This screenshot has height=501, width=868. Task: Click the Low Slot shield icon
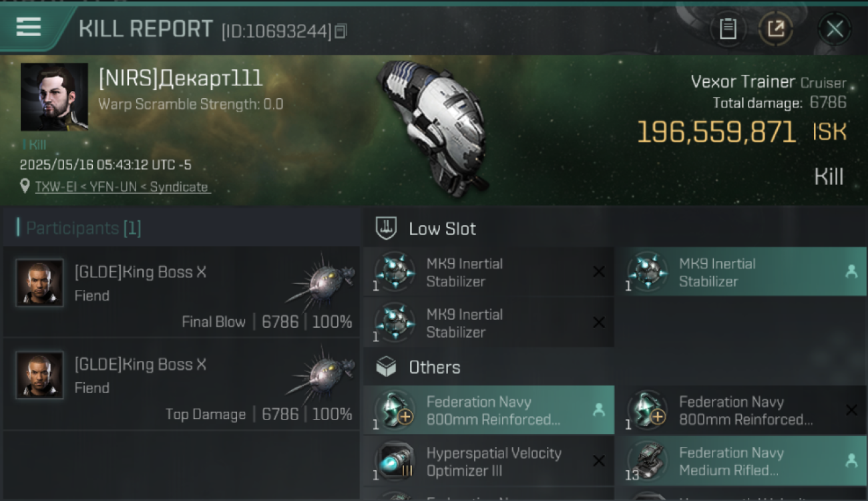386,228
